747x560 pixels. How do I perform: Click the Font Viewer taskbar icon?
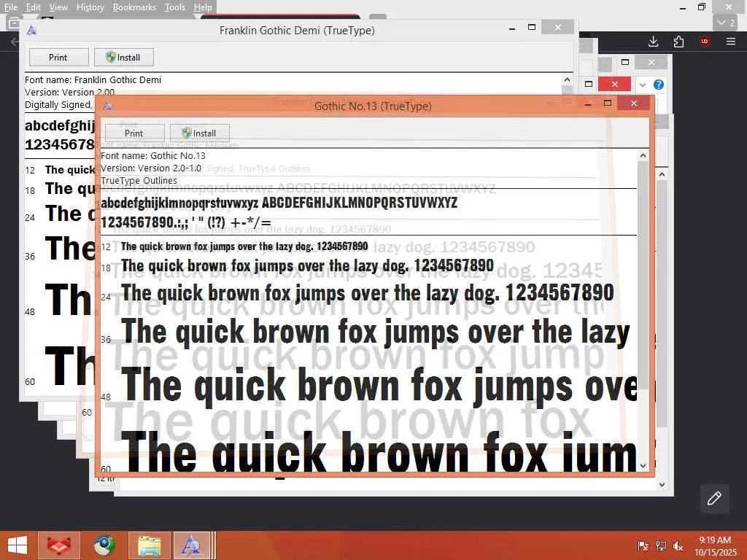pyautogui.click(x=192, y=545)
